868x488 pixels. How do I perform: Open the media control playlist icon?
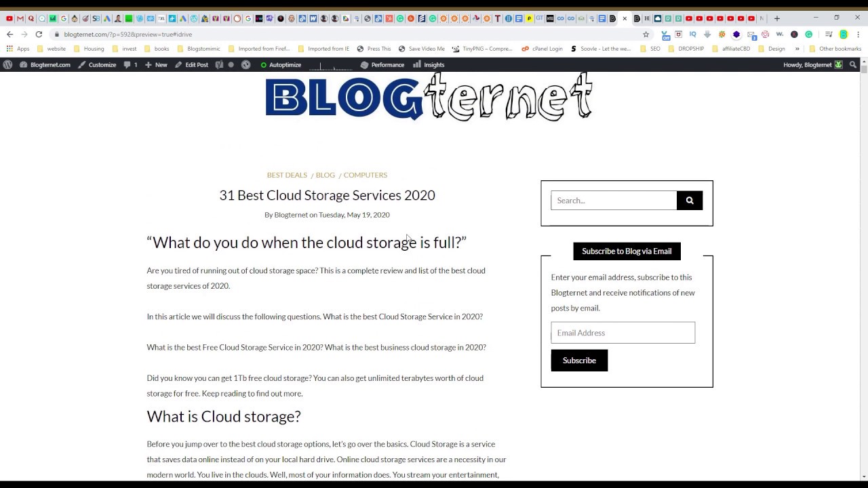point(829,34)
